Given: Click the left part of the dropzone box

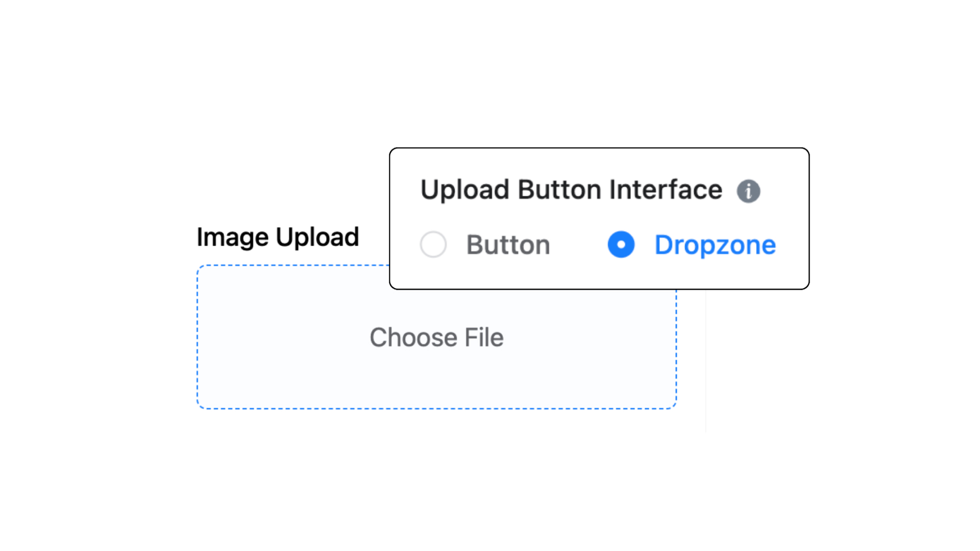Looking at the screenshot, I should click(x=255, y=337).
